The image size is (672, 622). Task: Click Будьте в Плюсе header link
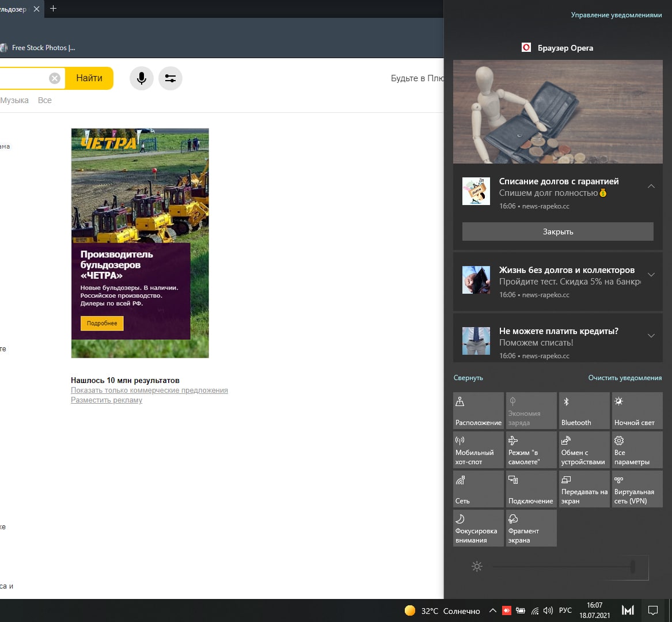tap(417, 78)
